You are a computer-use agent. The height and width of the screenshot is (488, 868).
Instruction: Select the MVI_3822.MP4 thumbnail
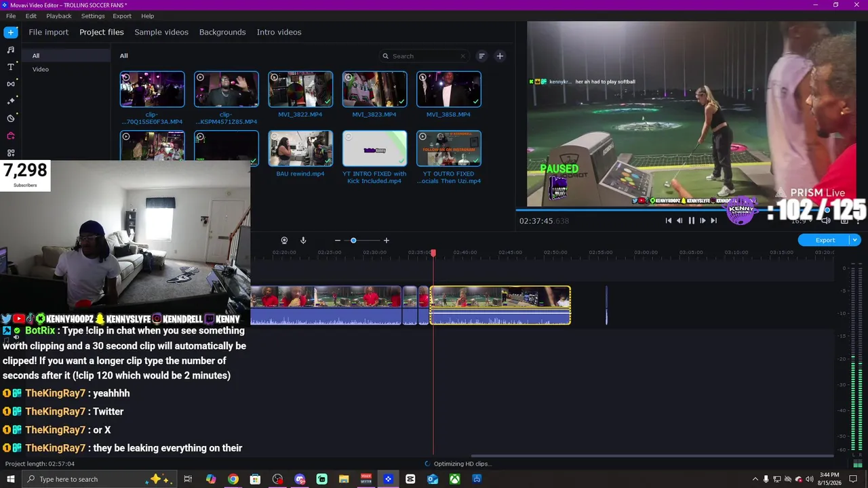click(300, 89)
